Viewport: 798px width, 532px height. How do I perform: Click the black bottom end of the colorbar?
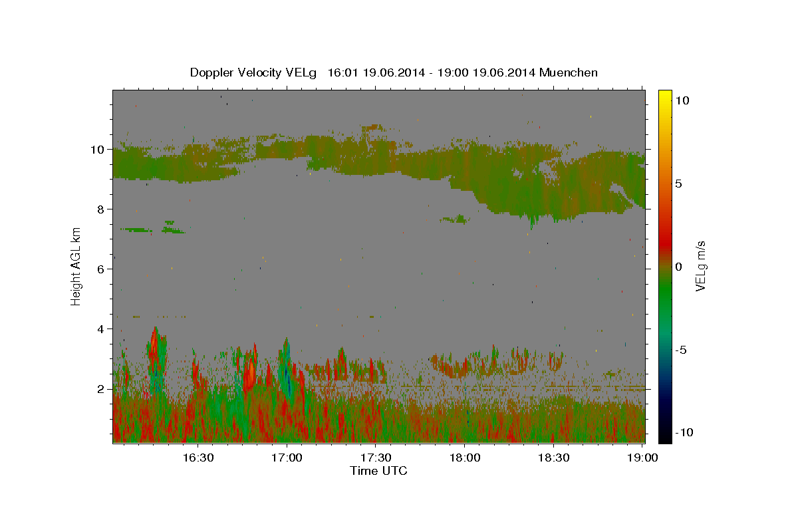click(x=664, y=438)
